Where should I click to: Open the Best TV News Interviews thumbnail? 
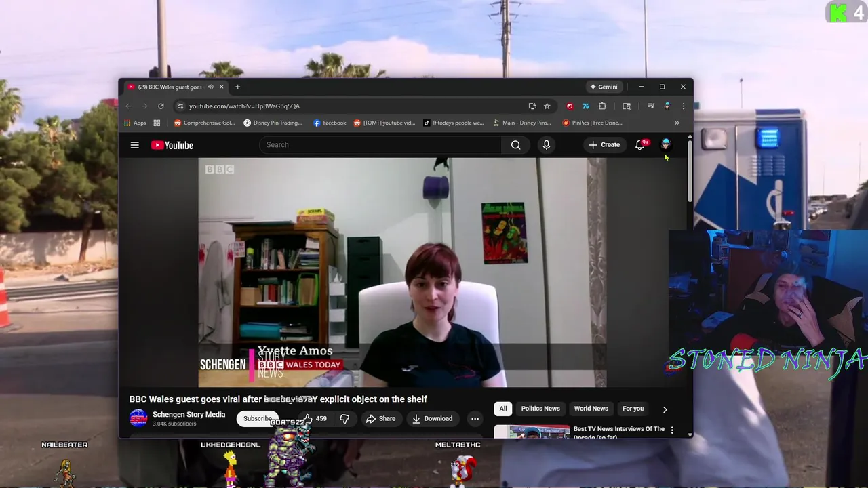(532, 431)
